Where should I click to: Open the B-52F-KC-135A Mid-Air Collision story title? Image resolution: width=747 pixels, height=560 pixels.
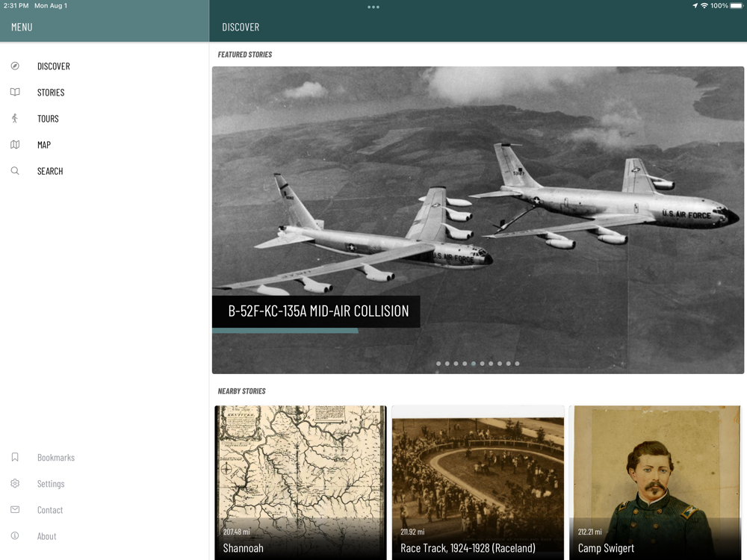[318, 311]
